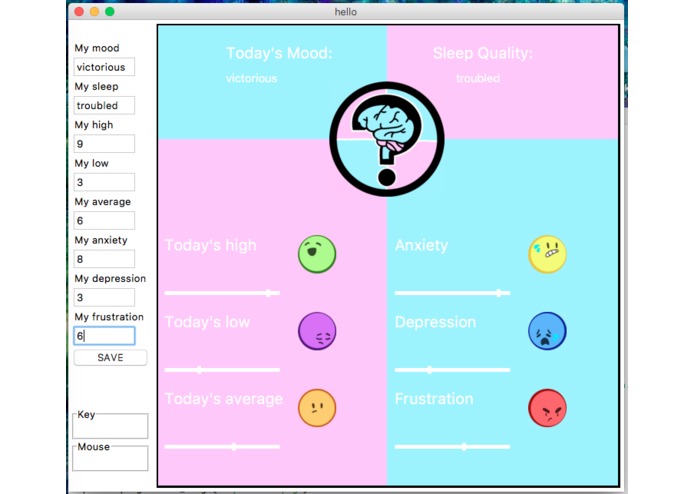The height and width of the screenshot is (494, 695).
Task: Focus the My sleep input field
Action: 104,105
